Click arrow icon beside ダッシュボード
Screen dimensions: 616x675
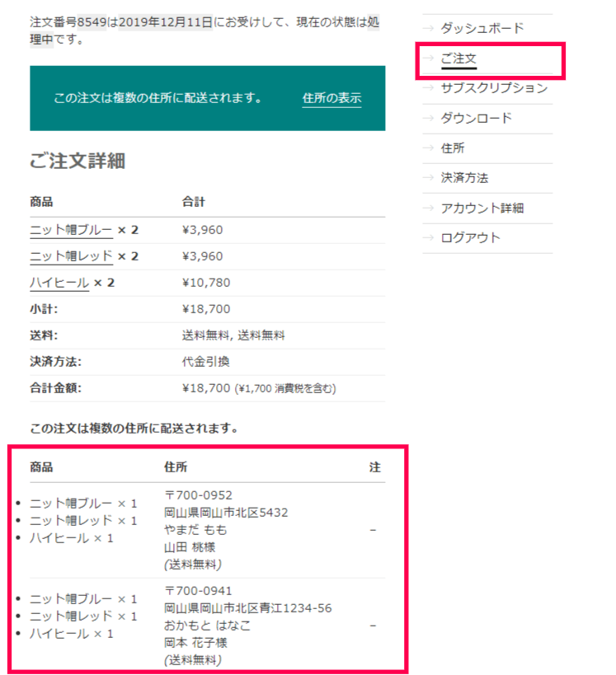[428, 28]
